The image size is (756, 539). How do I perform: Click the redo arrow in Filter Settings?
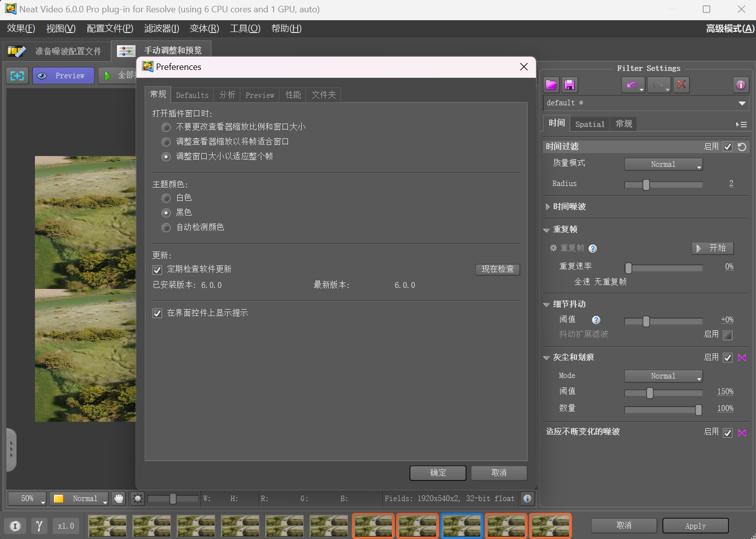pyautogui.click(x=659, y=85)
